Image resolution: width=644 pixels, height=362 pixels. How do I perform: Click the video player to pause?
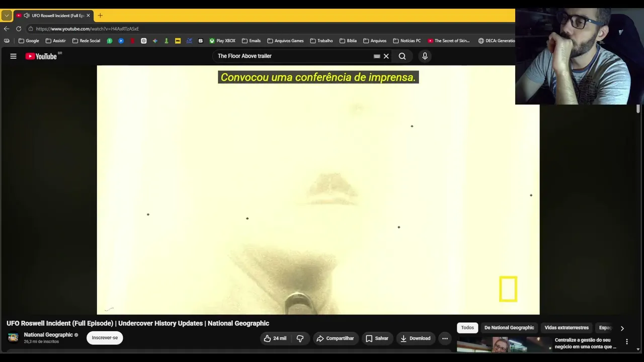[318, 190]
